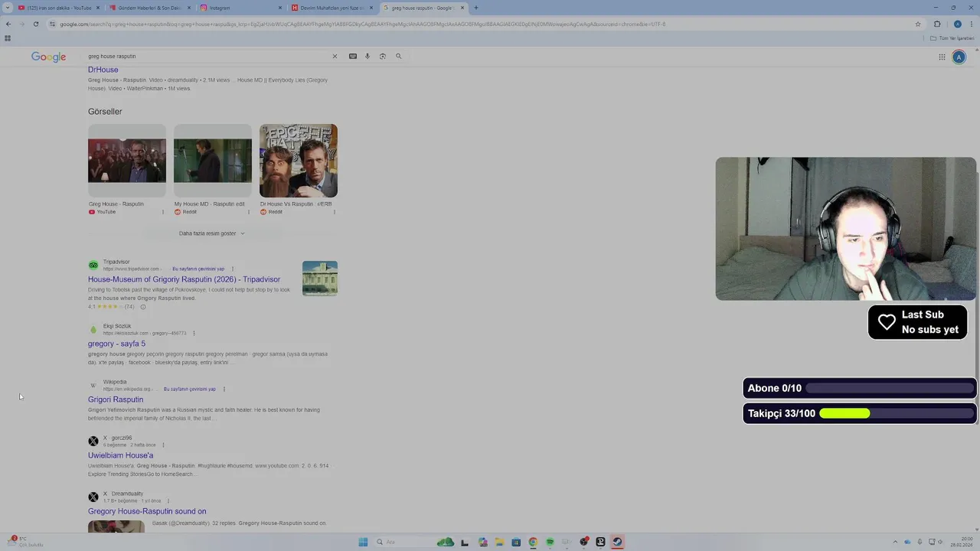Image resolution: width=980 pixels, height=551 pixels.
Task: Open Chrome three-dot menu
Action: (x=972, y=24)
